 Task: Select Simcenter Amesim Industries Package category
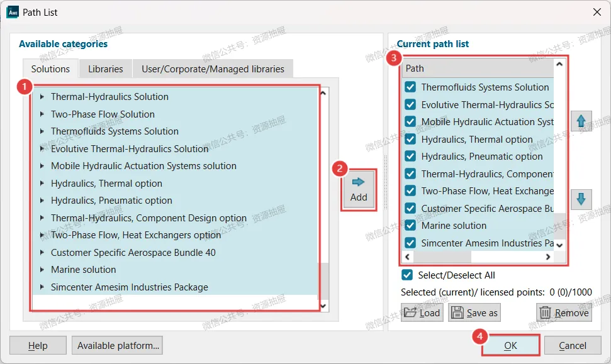[x=176, y=287]
